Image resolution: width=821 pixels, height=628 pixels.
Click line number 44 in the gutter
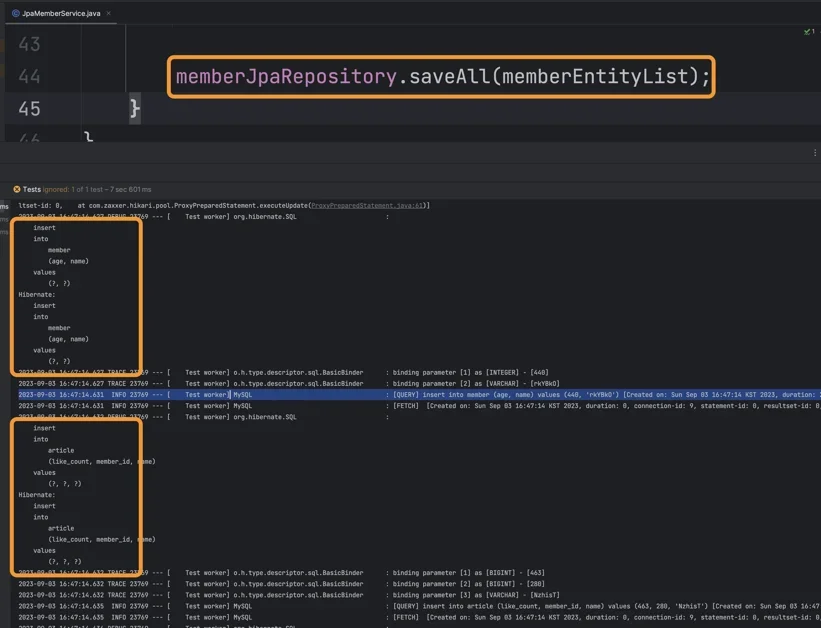29,76
